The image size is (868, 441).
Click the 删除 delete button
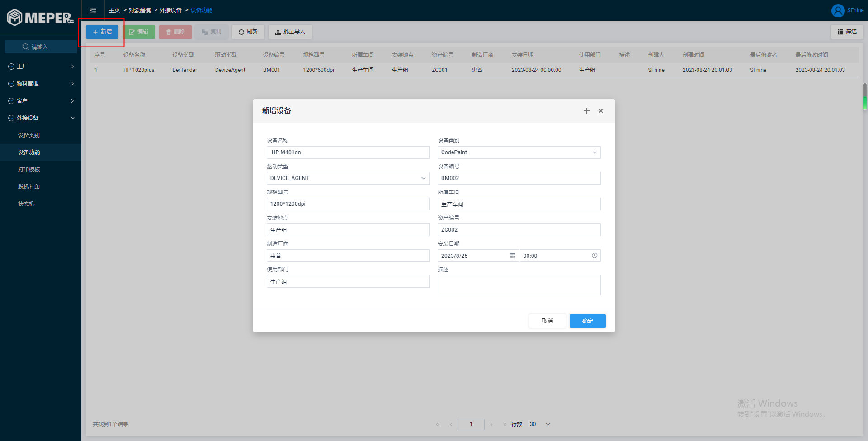point(175,32)
